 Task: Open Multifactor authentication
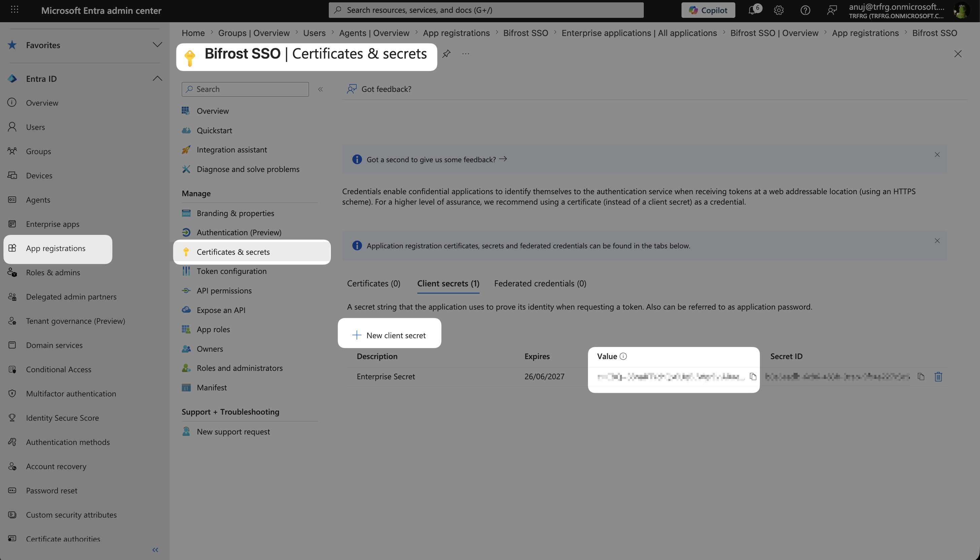point(71,393)
